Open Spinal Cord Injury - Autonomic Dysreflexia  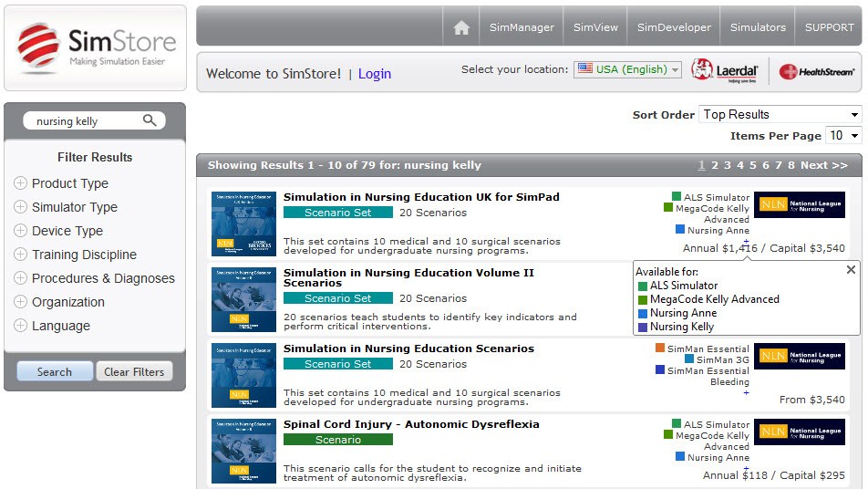pyautogui.click(x=411, y=424)
